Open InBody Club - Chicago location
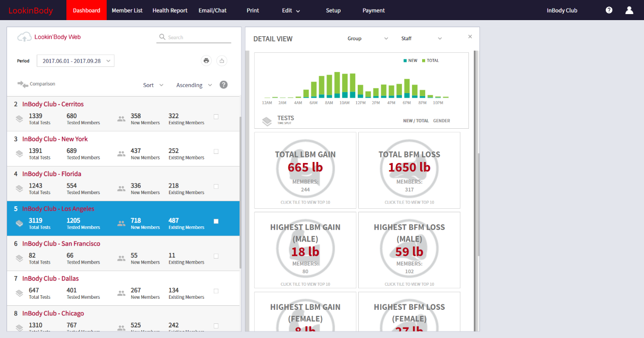Viewport: 644px width, 338px height. point(53,313)
